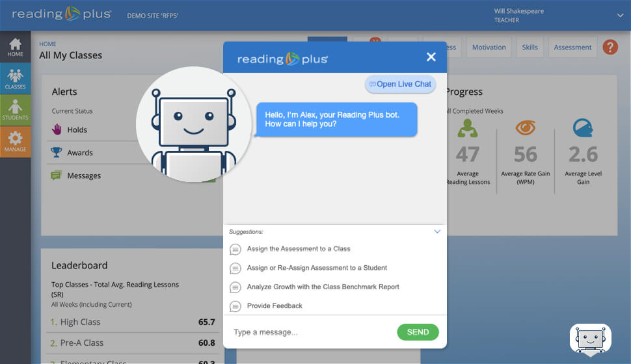Click the 56 Average Rate Gain value
Image resolution: width=631 pixels, height=364 pixels.
click(526, 155)
